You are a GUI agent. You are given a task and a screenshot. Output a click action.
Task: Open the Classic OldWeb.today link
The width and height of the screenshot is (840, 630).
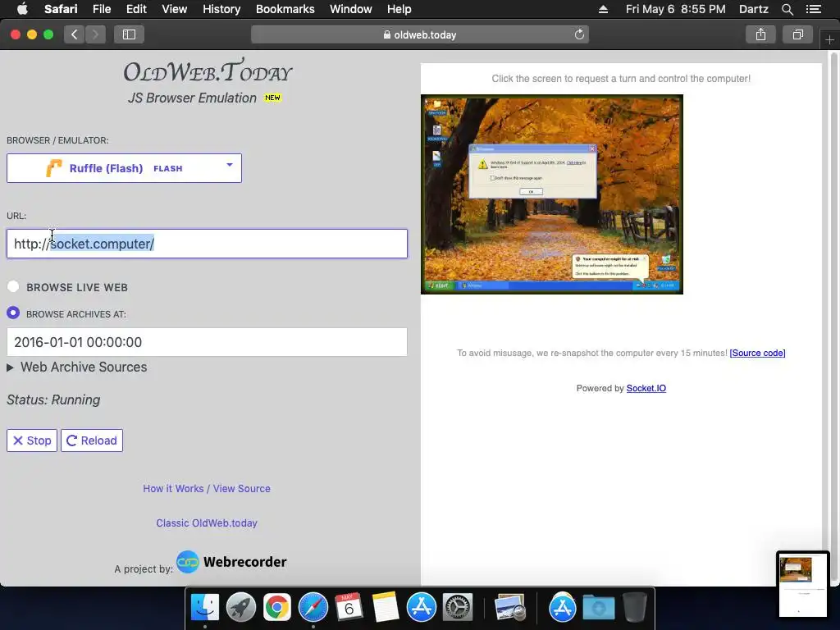(x=207, y=523)
